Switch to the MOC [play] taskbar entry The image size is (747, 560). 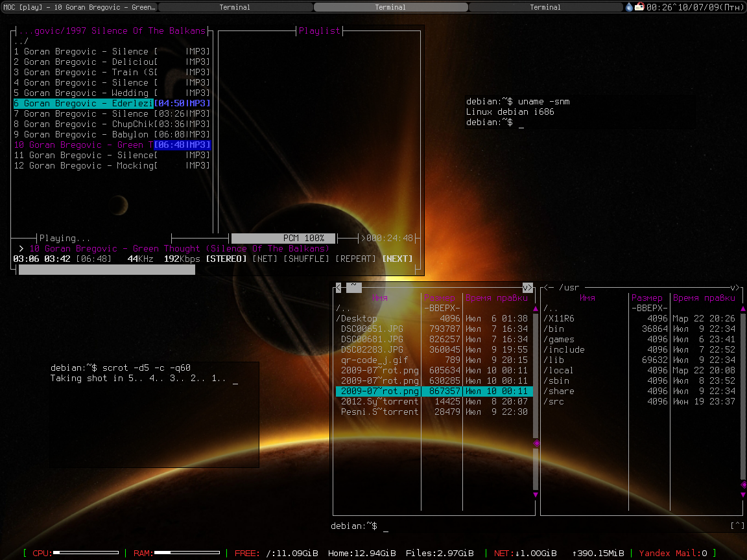(x=78, y=7)
